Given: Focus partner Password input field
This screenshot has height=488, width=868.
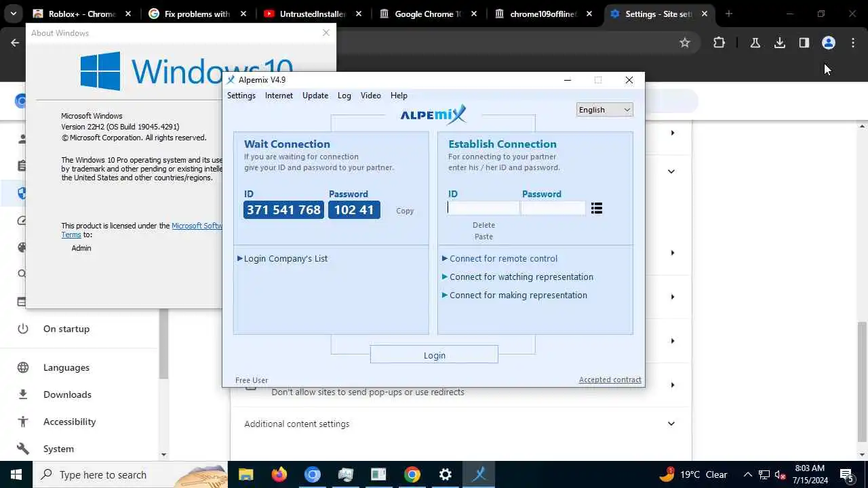Looking at the screenshot, I should (x=553, y=208).
